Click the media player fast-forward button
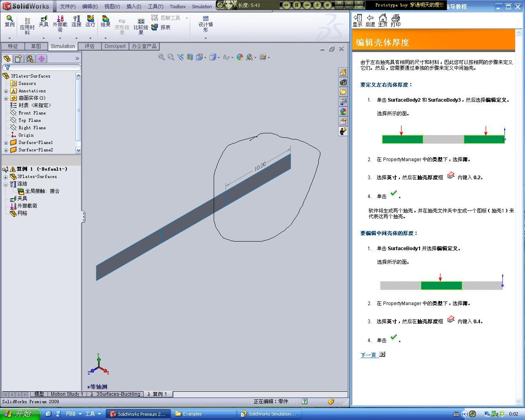 307,5
